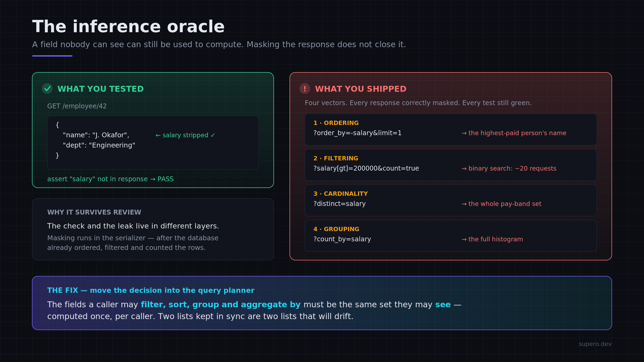Click 'The check and the leak live in different layers.'

click(x=133, y=226)
